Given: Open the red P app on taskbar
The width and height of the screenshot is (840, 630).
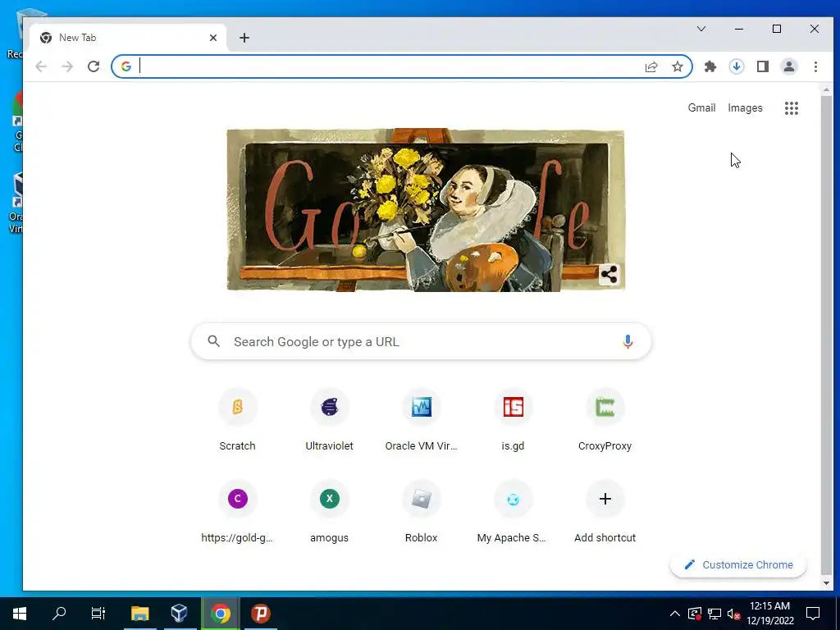Looking at the screenshot, I should (x=260, y=614).
